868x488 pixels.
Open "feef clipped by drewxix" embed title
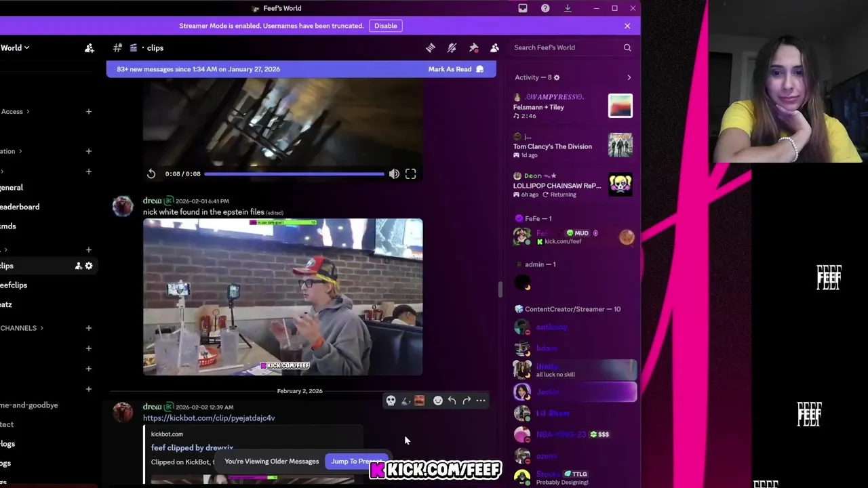tap(192, 448)
